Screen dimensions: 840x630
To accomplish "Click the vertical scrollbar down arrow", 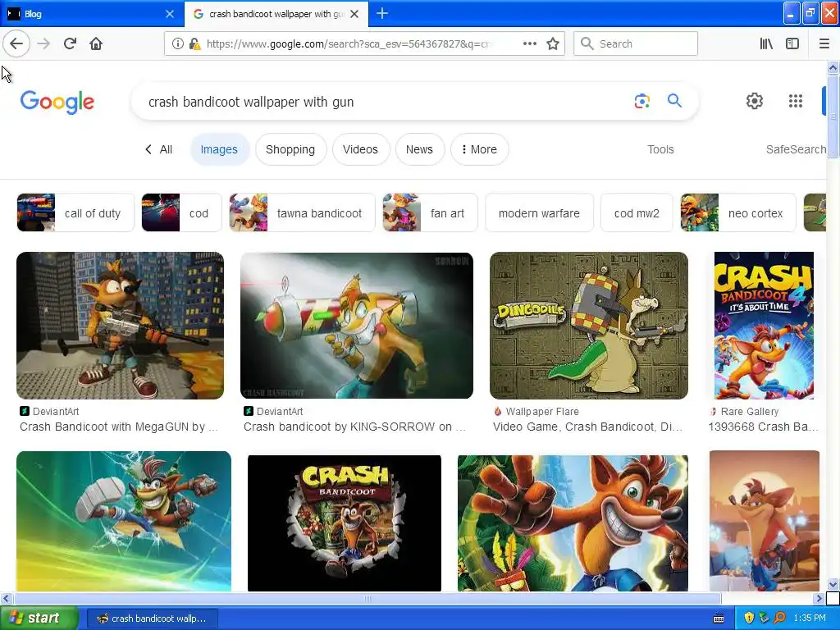I will [833, 584].
